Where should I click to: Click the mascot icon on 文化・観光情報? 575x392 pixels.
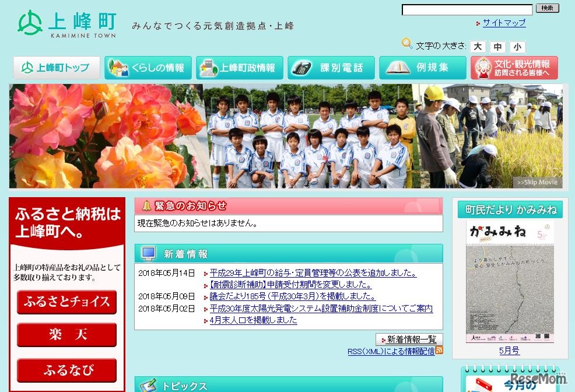point(483,68)
